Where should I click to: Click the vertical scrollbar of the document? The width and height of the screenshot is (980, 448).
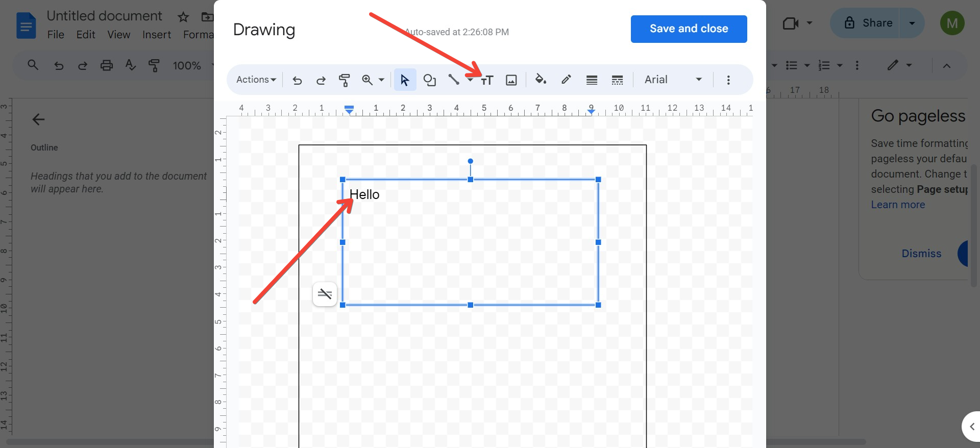click(x=973, y=225)
